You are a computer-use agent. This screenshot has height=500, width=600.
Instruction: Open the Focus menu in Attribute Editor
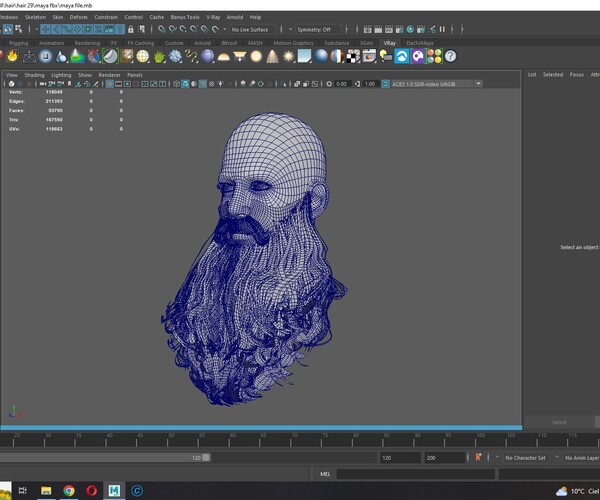[577, 75]
